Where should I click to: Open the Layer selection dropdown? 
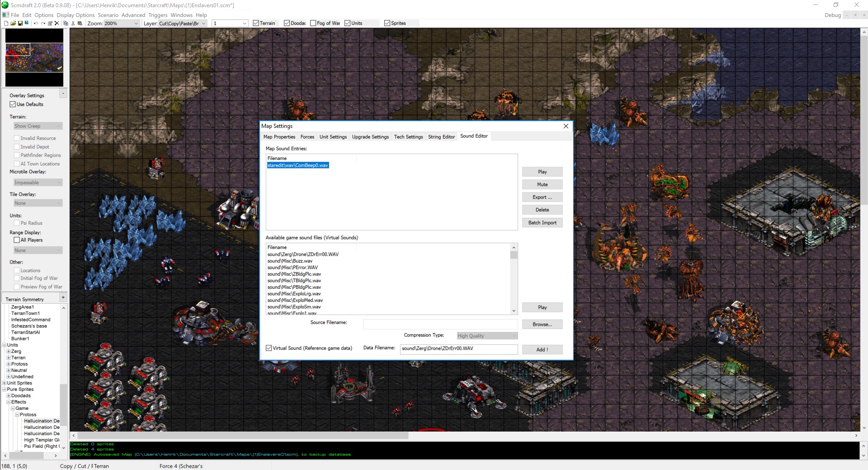[203, 23]
